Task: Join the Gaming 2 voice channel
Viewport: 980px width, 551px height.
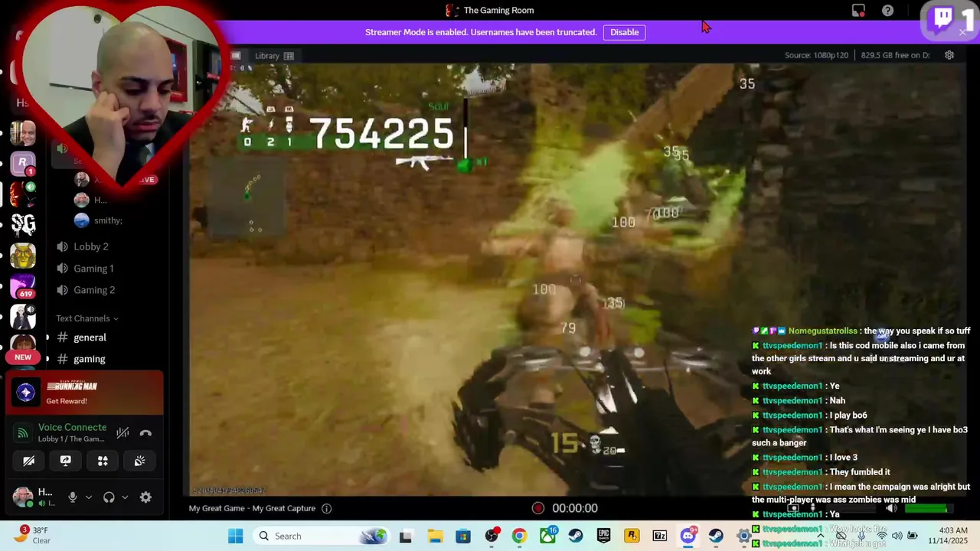Action: point(94,290)
